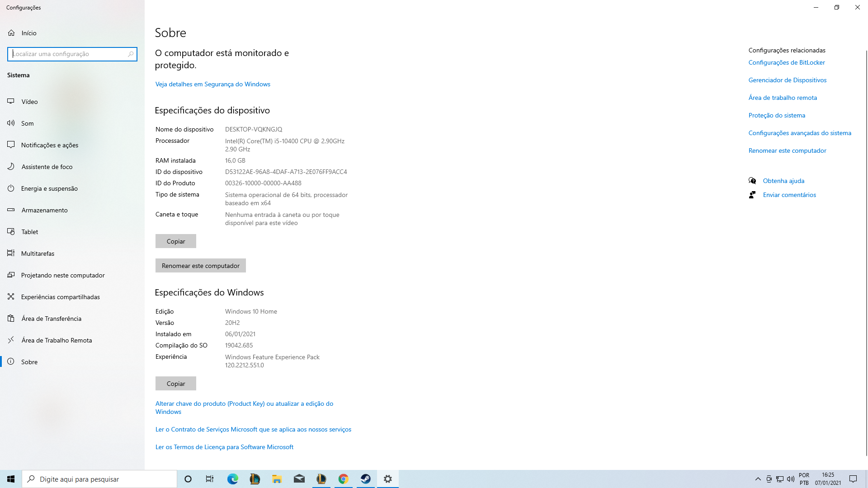The width and height of the screenshot is (868, 488).
Task: Show hidden tray icons chevron
Action: (758, 479)
